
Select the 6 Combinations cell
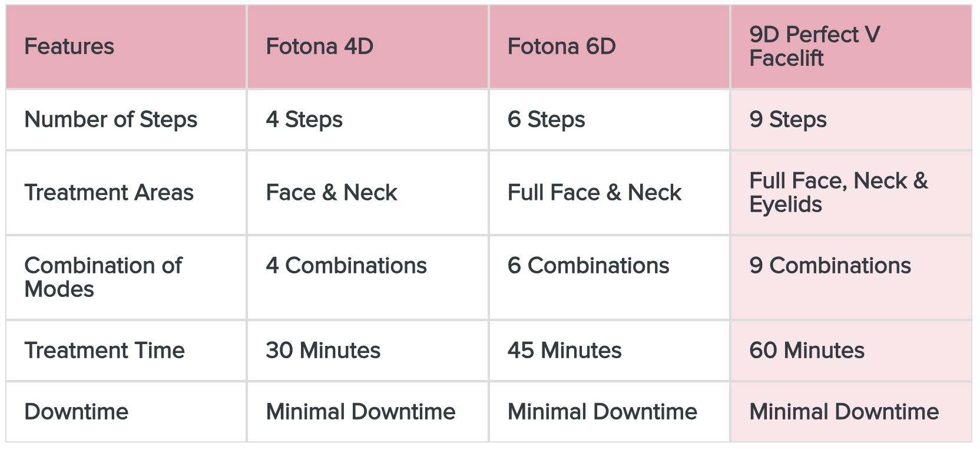[x=588, y=266]
